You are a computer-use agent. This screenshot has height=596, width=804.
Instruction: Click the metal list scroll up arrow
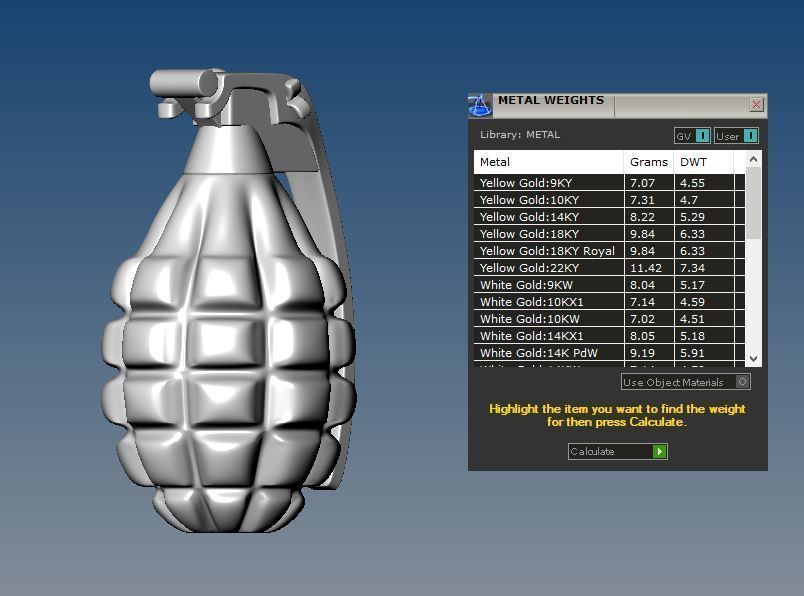coord(753,160)
